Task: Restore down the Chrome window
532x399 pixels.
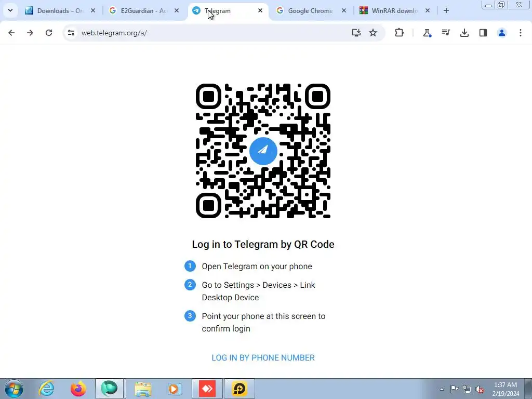Action: tap(501, 5)
